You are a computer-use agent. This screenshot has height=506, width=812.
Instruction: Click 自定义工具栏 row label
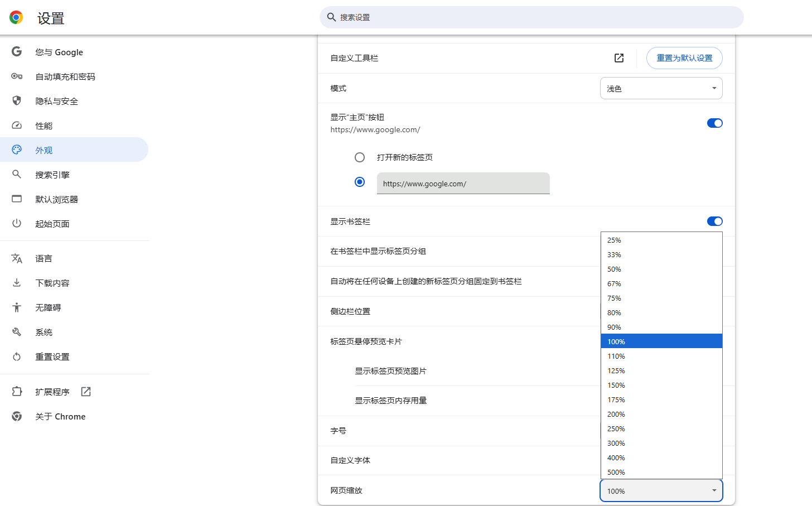coord(354,58)
